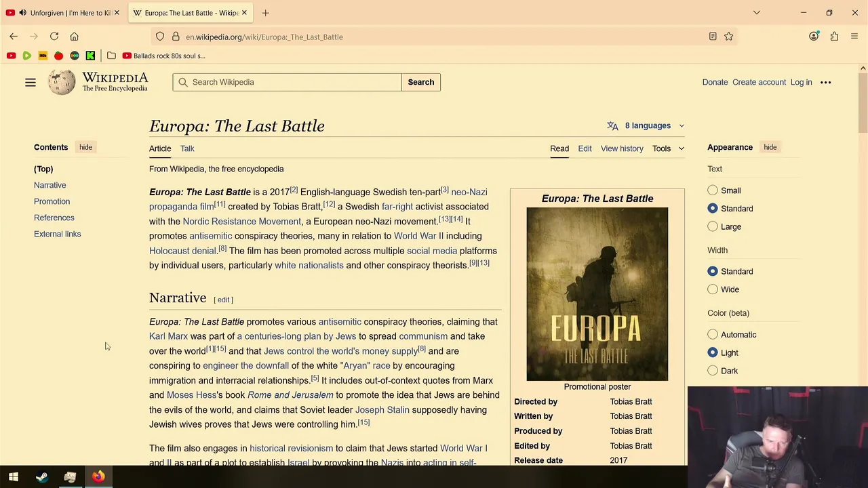
Task: Open Steam from the taskbar
Action: [x=42, y=477]
